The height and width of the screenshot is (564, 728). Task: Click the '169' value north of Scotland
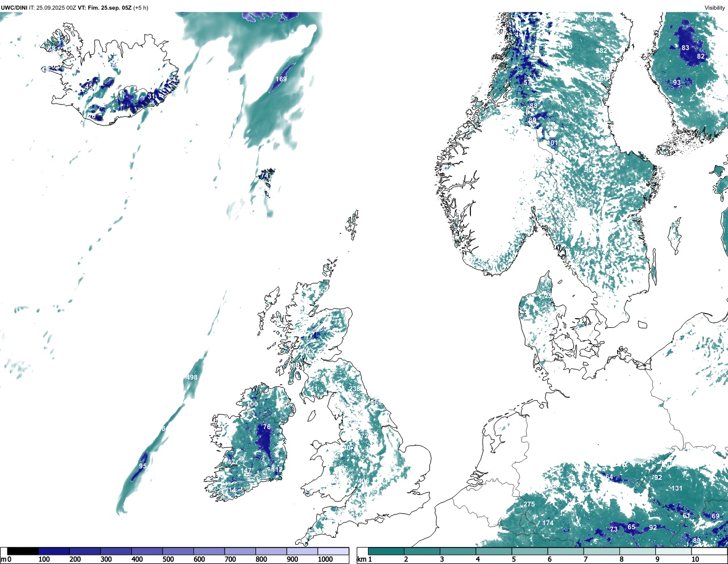282,79
